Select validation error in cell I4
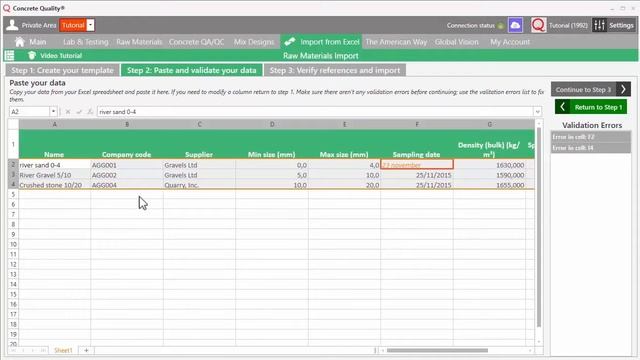Viewport: 640px width, 360px height. pyautogui.click(x=591, y=147)
